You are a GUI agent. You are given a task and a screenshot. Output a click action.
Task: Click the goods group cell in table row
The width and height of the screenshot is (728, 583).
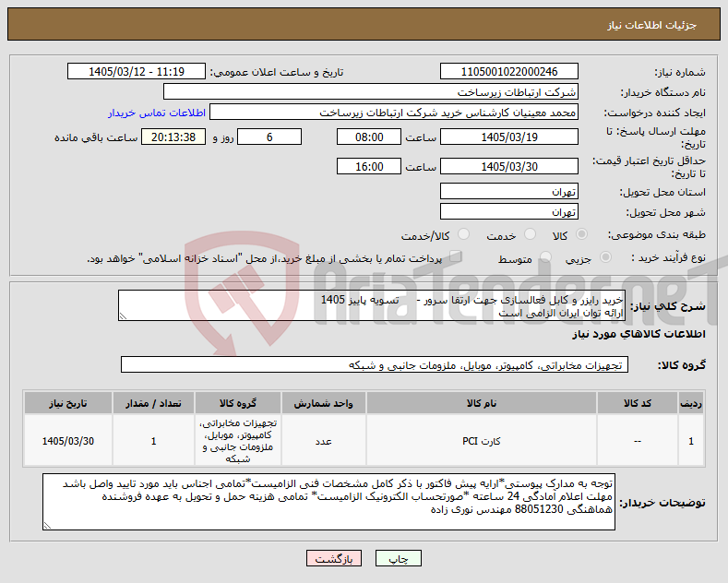click(238, 441)
